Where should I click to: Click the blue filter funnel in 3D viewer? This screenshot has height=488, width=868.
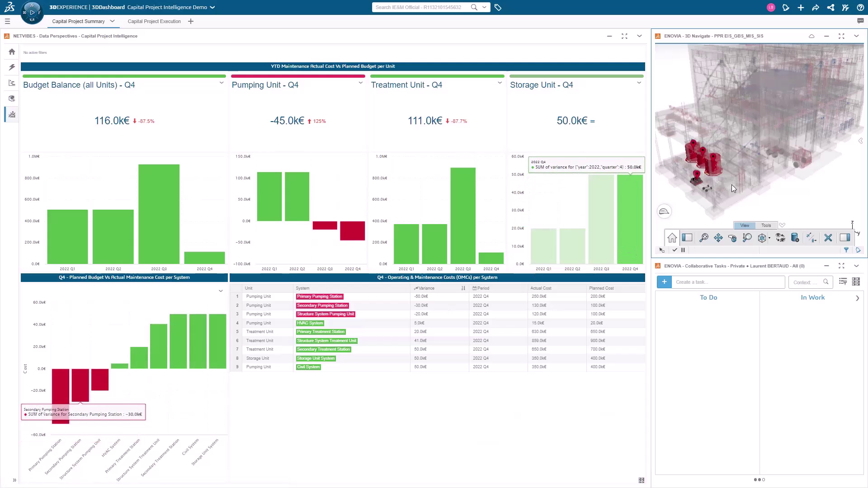[x=846, y=250]
